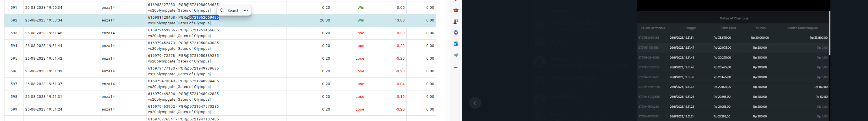Click the Jumlah Dimenangkan column header
868x121 pixels.
click(x=802, y=28)
